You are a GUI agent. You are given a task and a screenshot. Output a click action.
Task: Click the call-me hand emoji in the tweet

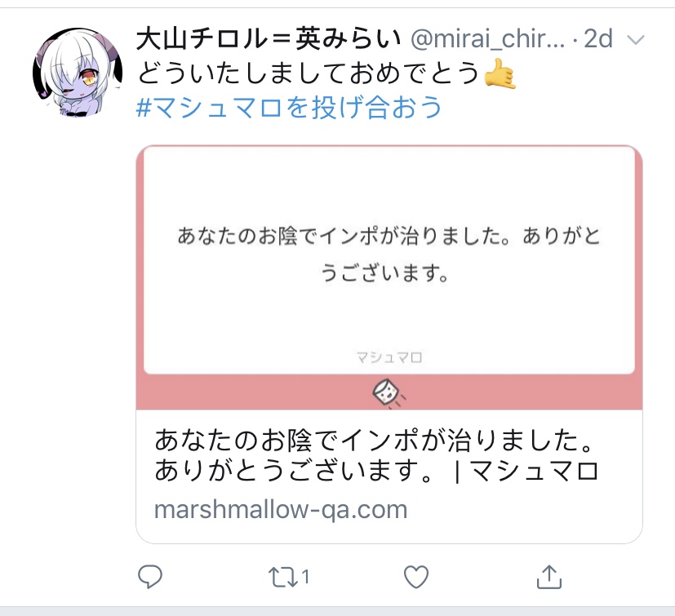click(x=500, y=73)
